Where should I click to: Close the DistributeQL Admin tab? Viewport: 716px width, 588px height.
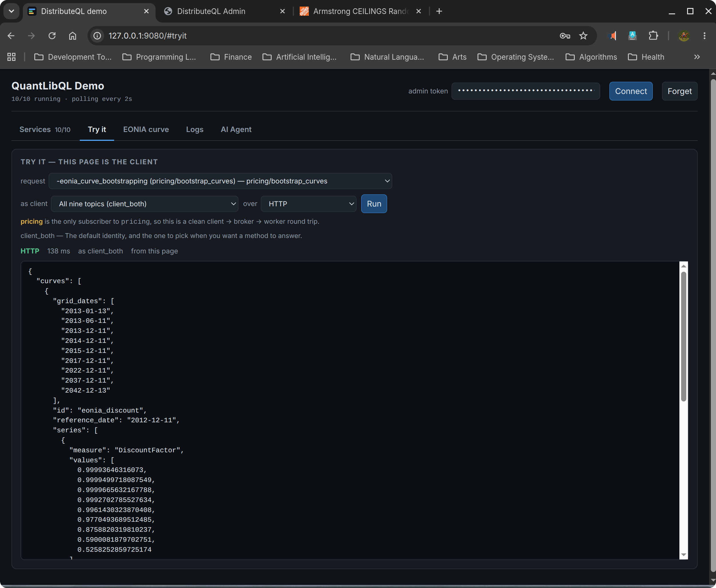pos(282,11)
